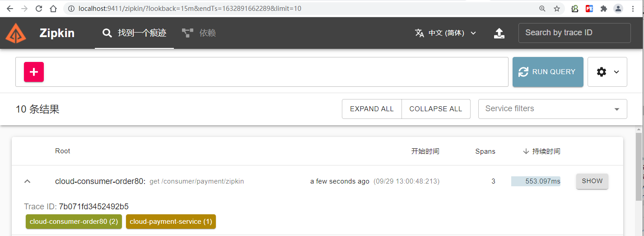Focus the Search by trace ID field
Screen dimensions: 644x236
(574, 33)
